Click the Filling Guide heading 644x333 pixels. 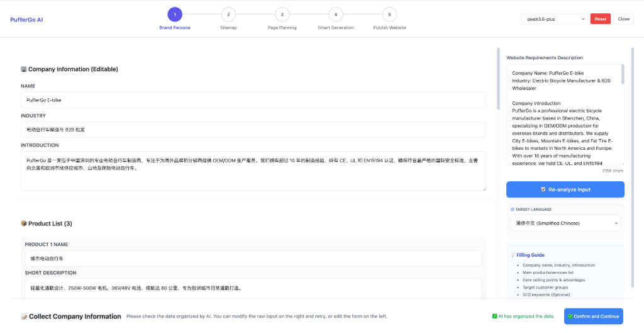[530, 255]
